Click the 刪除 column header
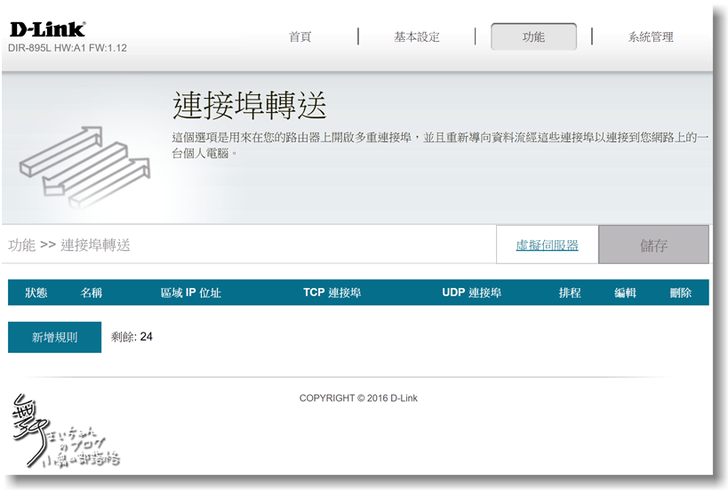 click(x=681, y=293)
